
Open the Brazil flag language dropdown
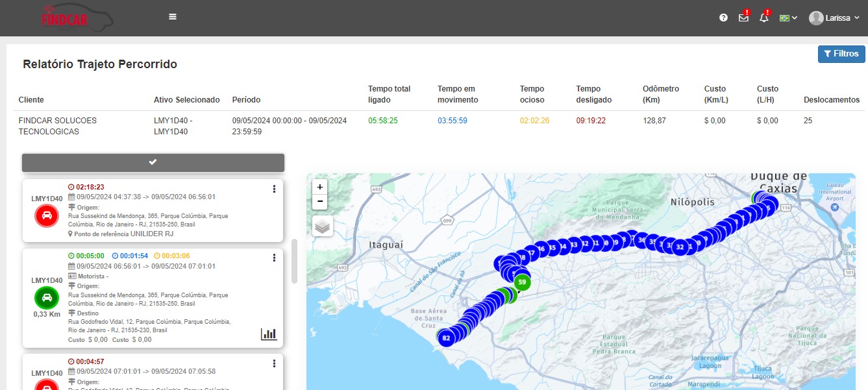point(788,18)
